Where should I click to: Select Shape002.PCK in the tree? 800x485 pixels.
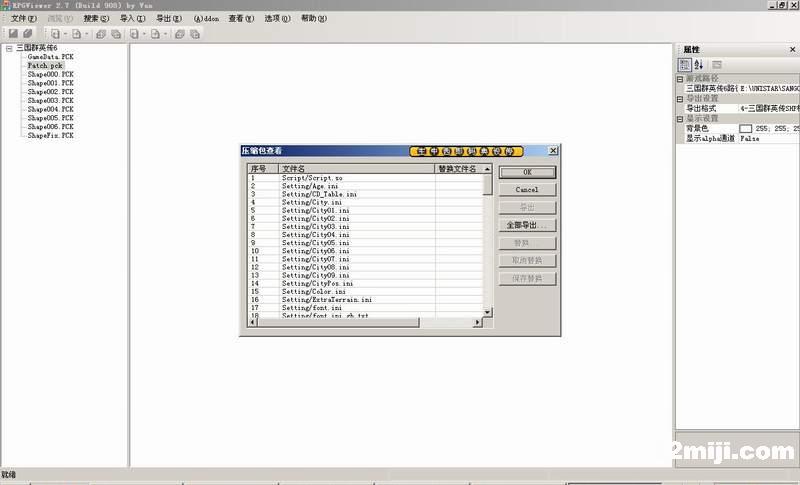(x=51, y=92)
